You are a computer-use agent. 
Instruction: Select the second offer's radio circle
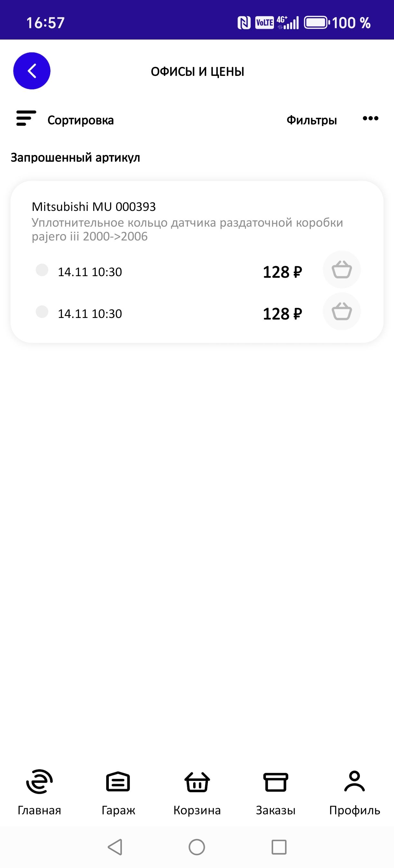(42, 312)
